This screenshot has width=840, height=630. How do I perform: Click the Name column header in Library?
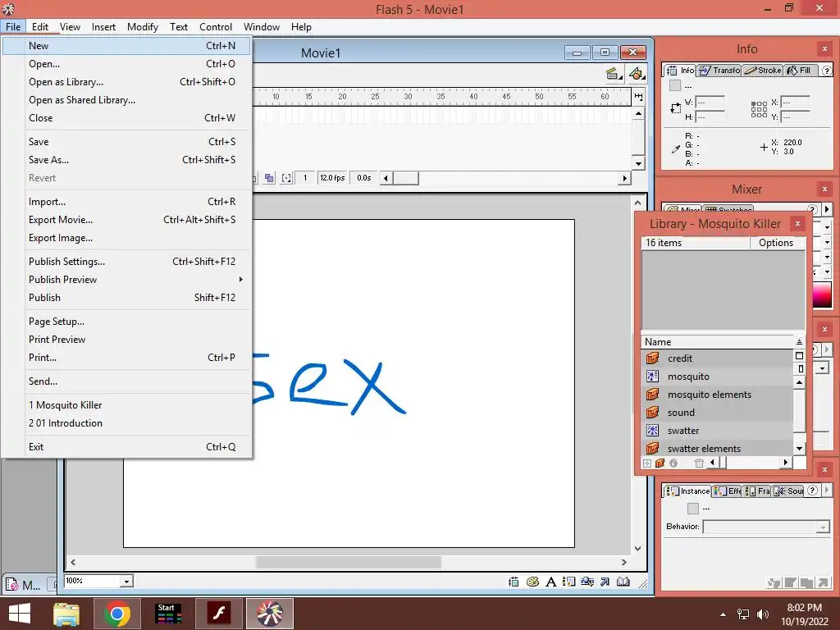[717, 342]
